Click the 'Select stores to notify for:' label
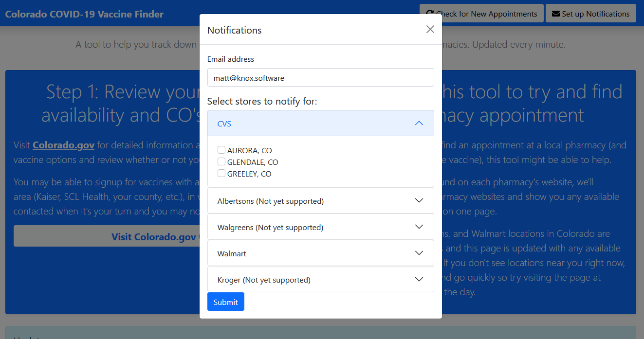Viewport: 644px width, 339px height. [262, 102]
